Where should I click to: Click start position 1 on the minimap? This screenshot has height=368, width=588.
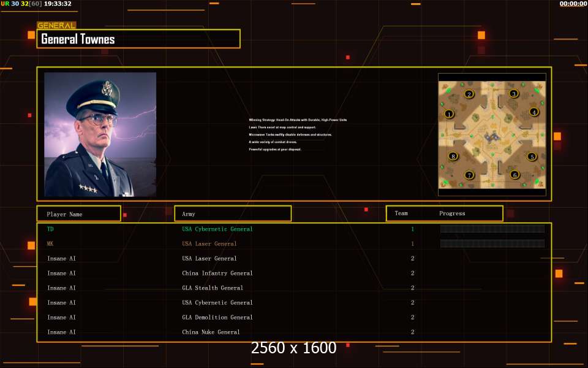click(x=449, y=114)
